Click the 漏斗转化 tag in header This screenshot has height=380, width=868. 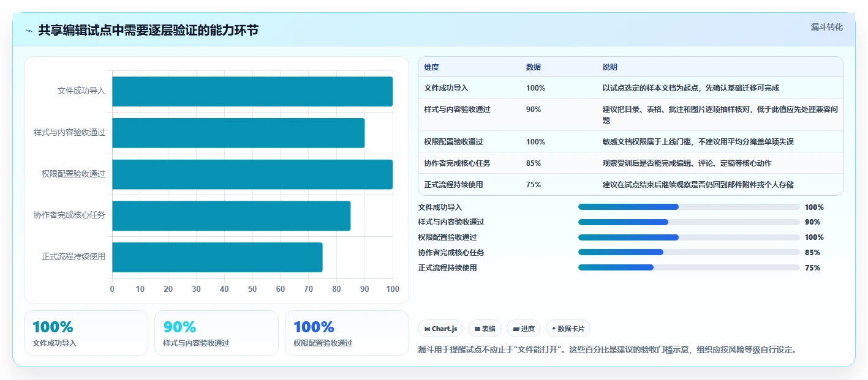click(x=827, y=27)
